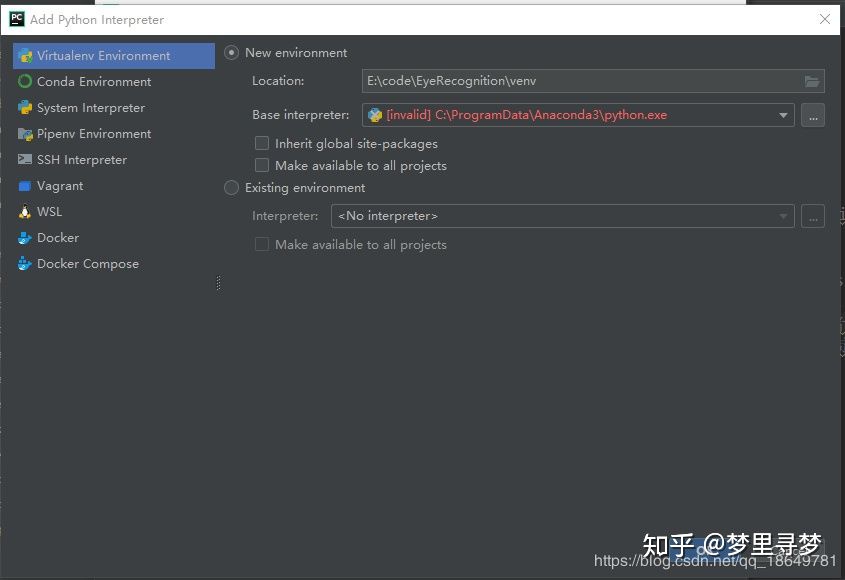
Task: Close the Add Python Interpreter dialog
Action: coord(825,19)
